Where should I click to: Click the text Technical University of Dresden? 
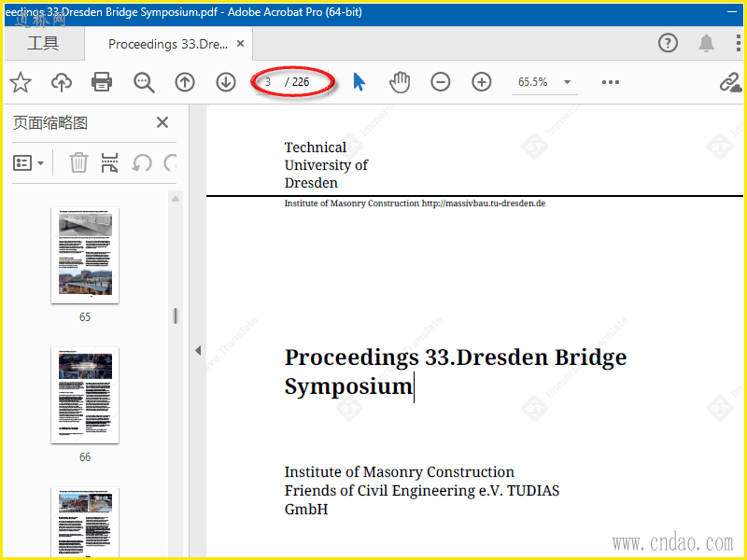coord(326,165)
